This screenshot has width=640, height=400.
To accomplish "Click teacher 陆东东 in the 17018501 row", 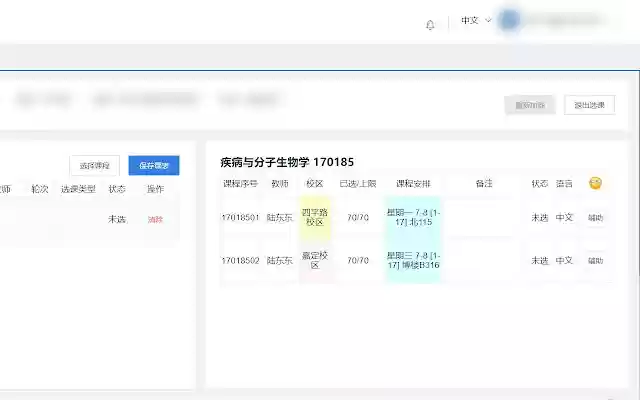I will point(280,218).
